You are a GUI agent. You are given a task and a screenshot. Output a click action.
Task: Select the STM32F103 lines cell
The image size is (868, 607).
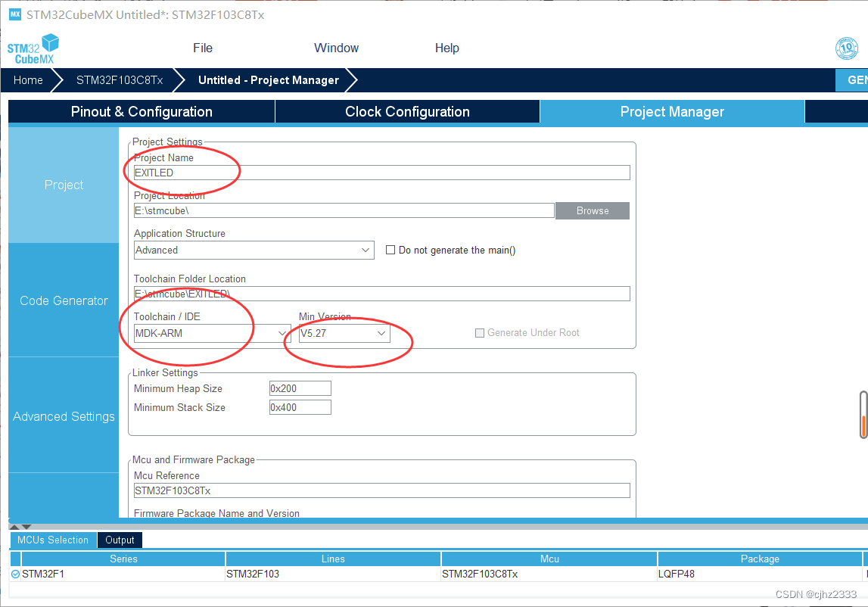(333, 574)
